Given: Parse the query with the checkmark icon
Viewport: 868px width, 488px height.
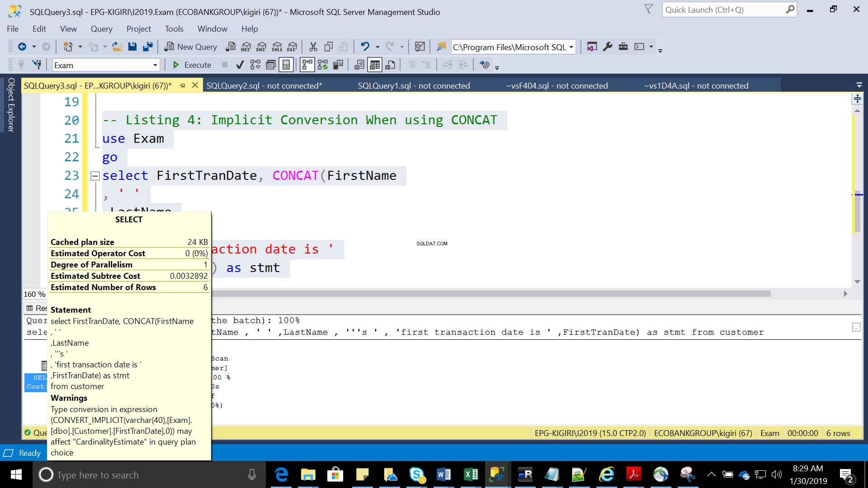Looking at the screenshot, I should tap(240, 65).
